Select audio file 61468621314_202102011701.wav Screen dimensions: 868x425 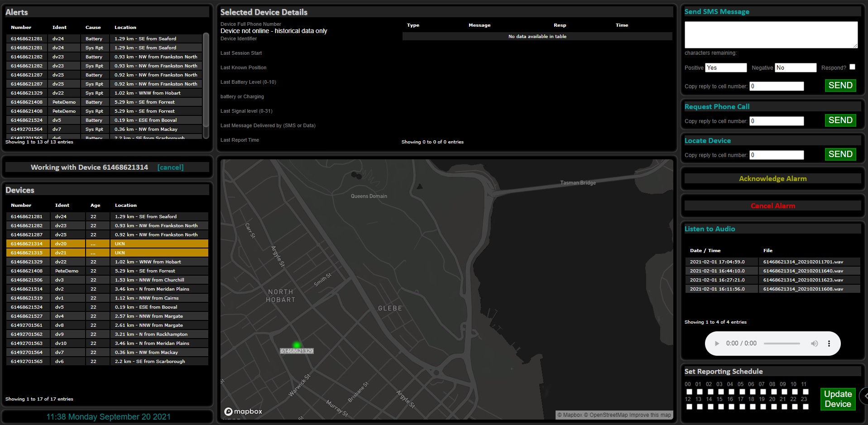(x=803, y=262)
